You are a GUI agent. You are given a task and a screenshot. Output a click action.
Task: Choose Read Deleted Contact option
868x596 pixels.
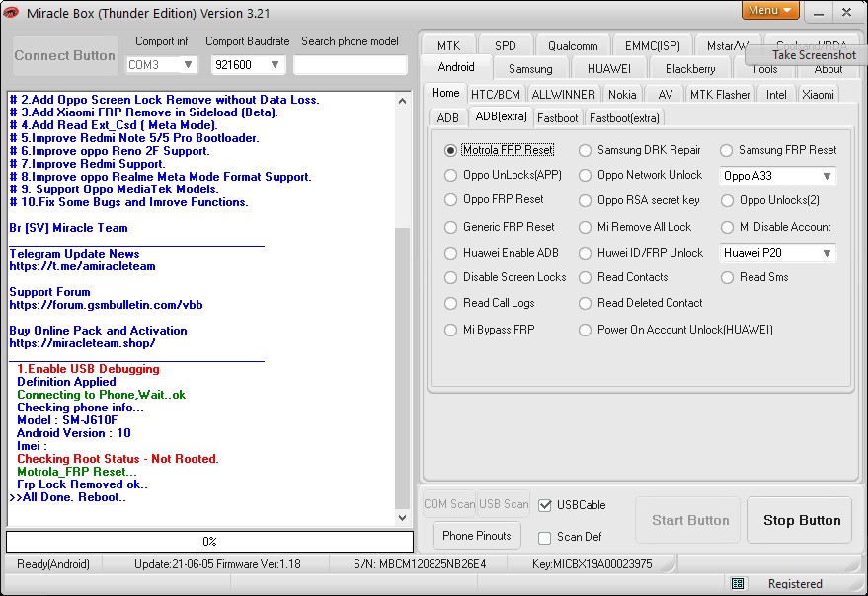coord(585,303)
